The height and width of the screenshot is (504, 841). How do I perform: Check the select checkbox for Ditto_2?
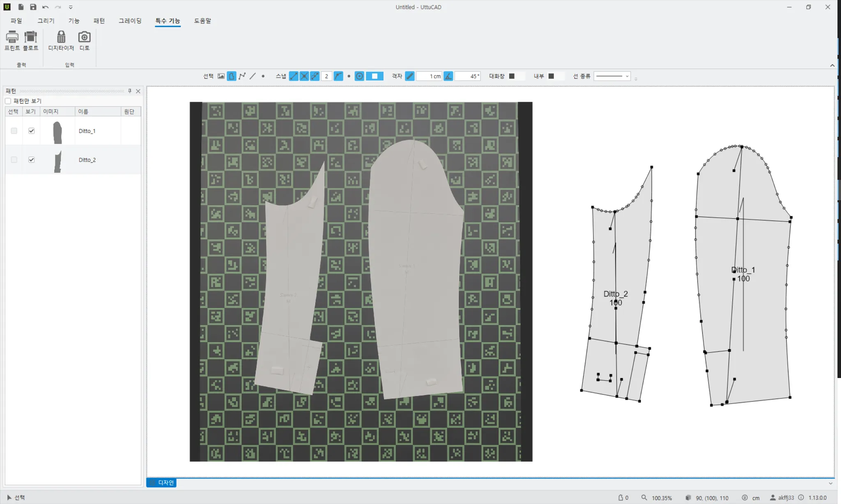tap(14, 160)
